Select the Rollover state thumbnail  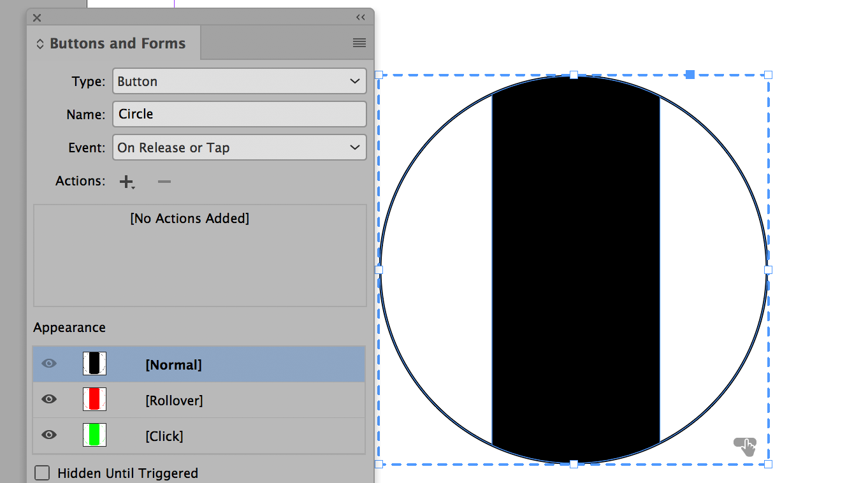(94, 400)
